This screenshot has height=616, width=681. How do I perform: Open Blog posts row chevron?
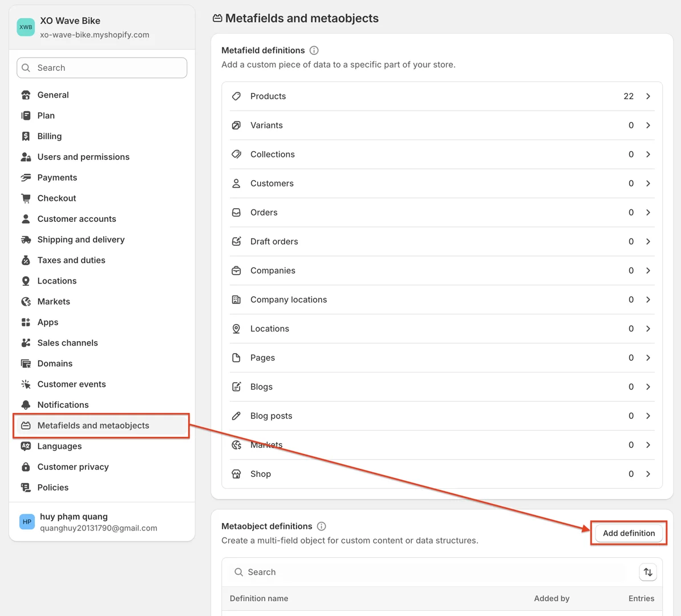[x=648, y=416]
